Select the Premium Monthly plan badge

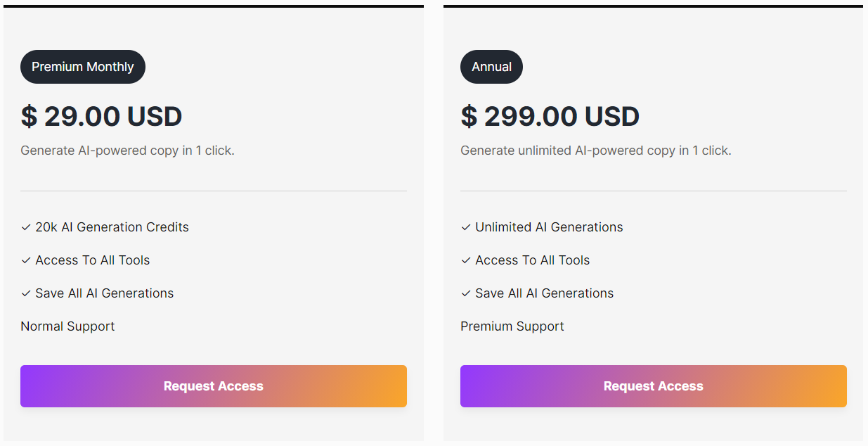coord(83,67)
